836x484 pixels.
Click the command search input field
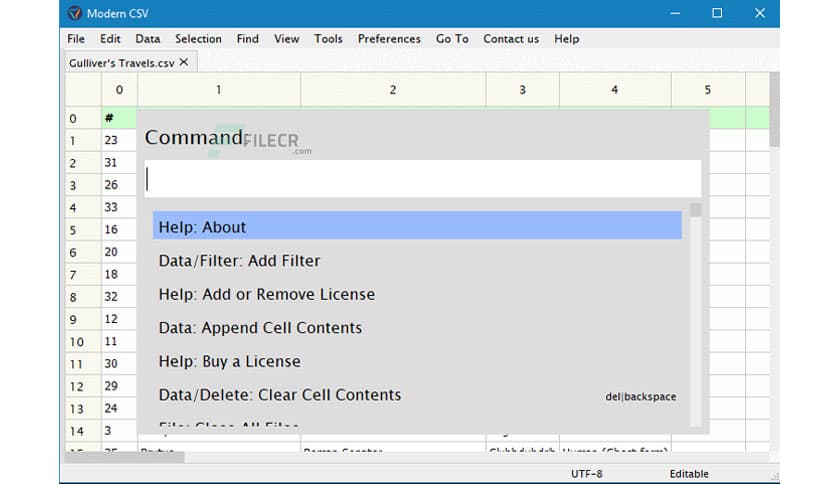pyautogui.click(x=422, y=179)
